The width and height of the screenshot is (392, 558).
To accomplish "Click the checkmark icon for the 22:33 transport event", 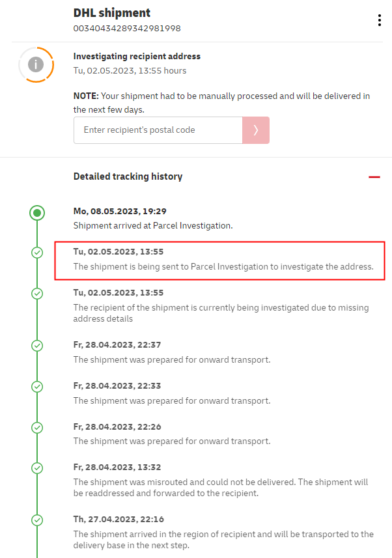I will tap(37, 386).
